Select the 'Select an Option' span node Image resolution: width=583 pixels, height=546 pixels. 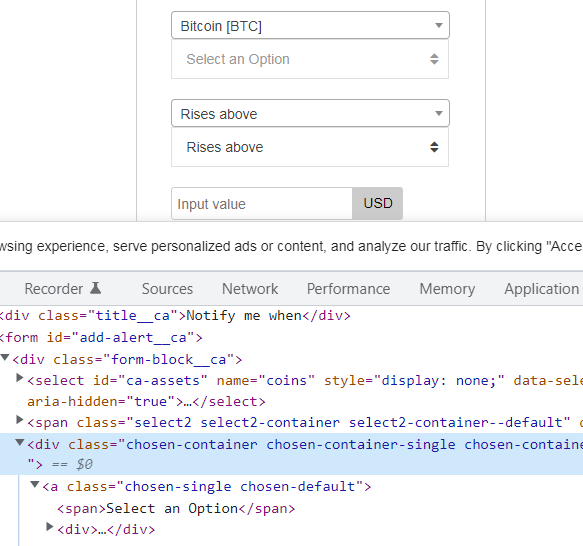(176, 508)
